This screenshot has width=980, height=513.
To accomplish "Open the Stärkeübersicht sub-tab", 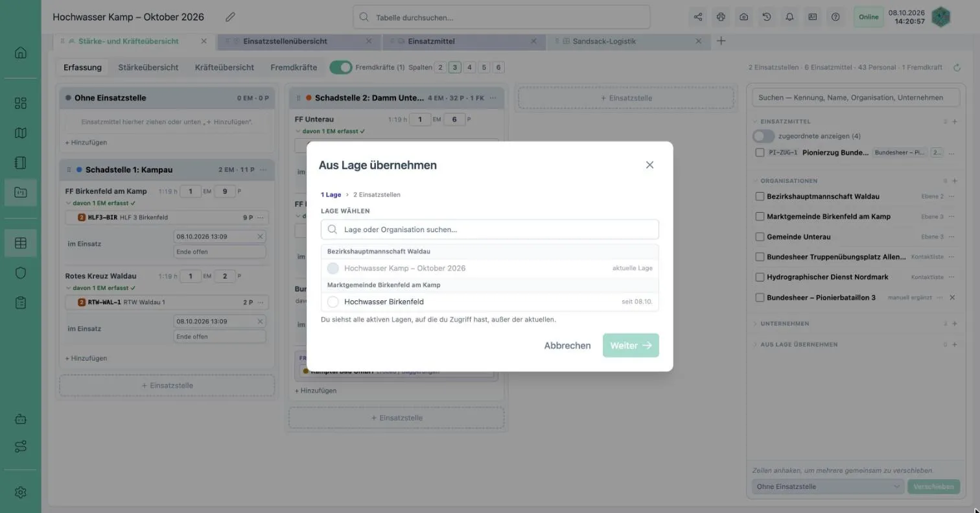I will click(148, 67).
